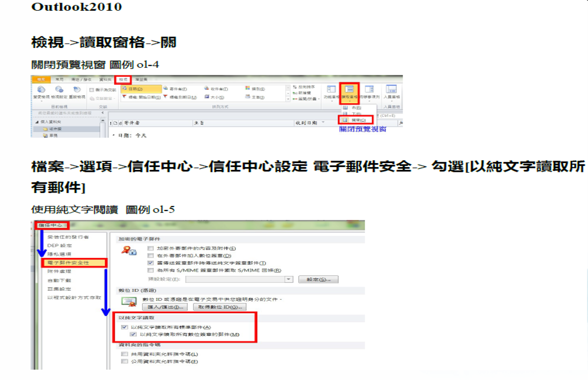Select 附件處理 in Trust Center list
This screenshot has height=380, width=588.
pyautogui.click(x=59, y=271)
